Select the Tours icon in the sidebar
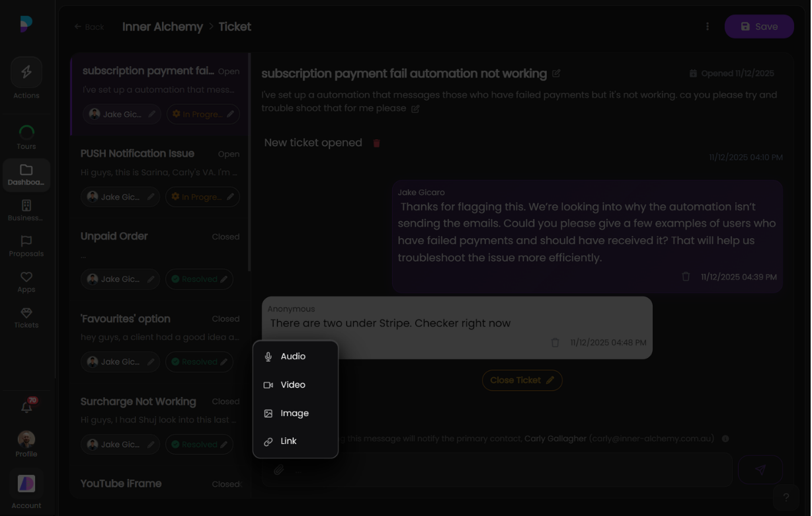Viewport: 812px width, 516px height. pyautogui.click(x=26, y=132)
